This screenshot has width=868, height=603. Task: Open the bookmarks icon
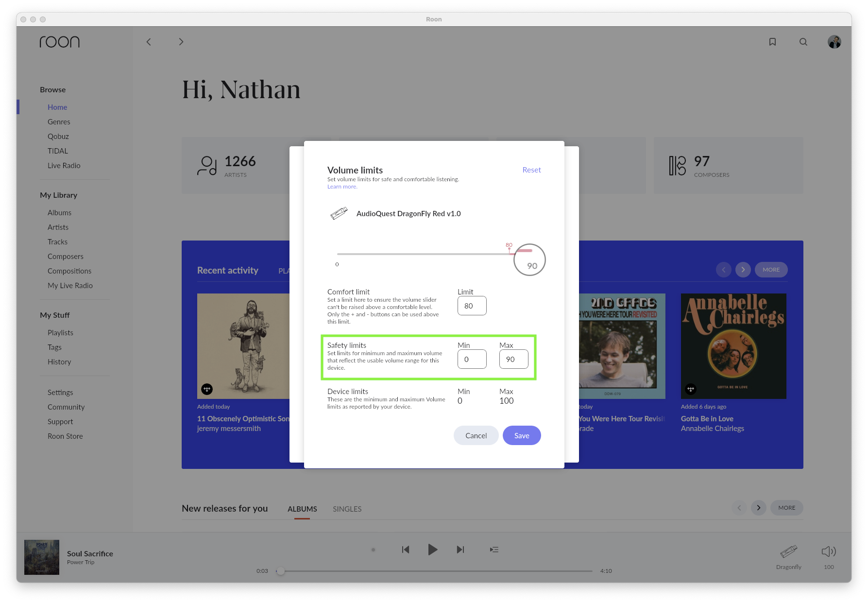(x=772, y=42)
